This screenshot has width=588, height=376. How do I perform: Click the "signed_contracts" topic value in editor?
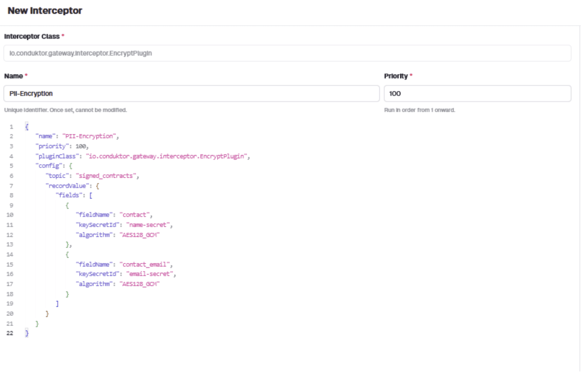point(106,176)
